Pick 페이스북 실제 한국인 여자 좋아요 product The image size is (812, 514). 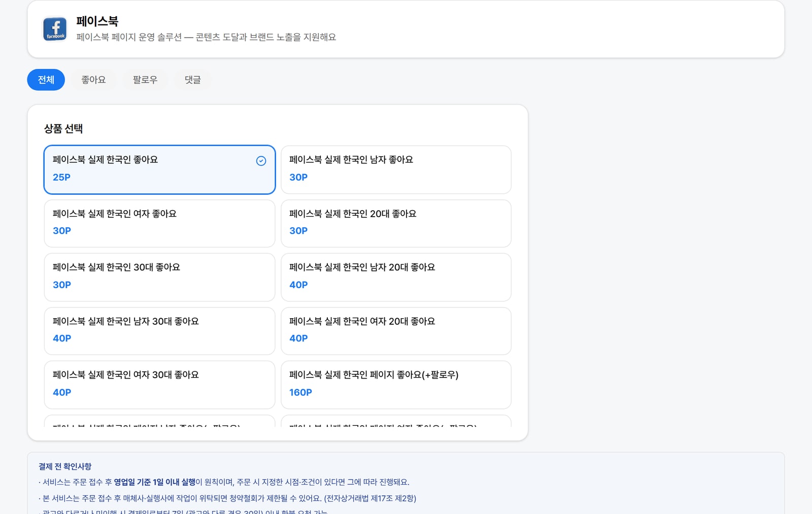[159, 223]
